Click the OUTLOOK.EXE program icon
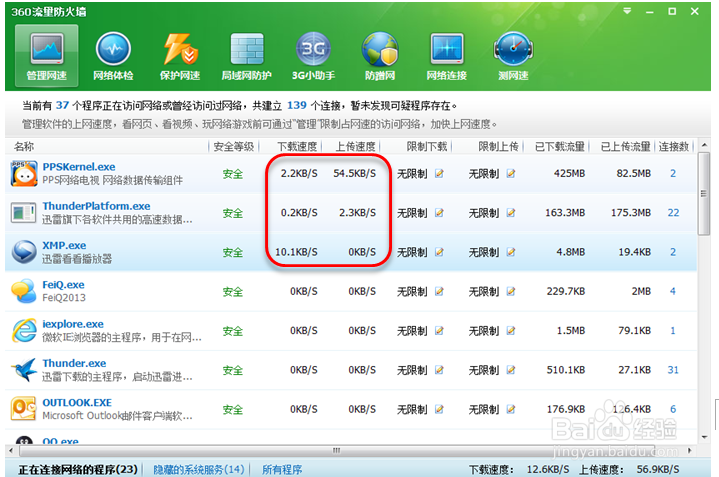This screenshot has height=477, width=719. 24,409
